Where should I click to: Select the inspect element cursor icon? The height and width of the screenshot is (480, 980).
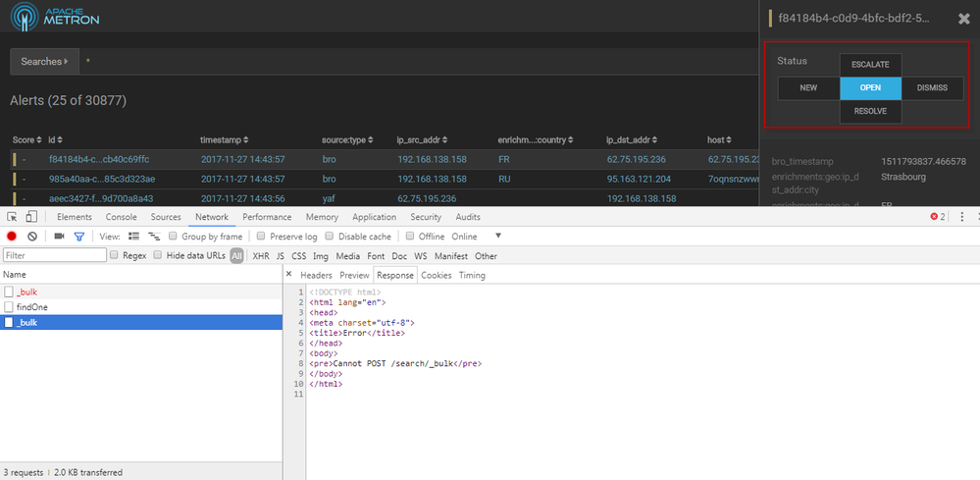point(12,217)
